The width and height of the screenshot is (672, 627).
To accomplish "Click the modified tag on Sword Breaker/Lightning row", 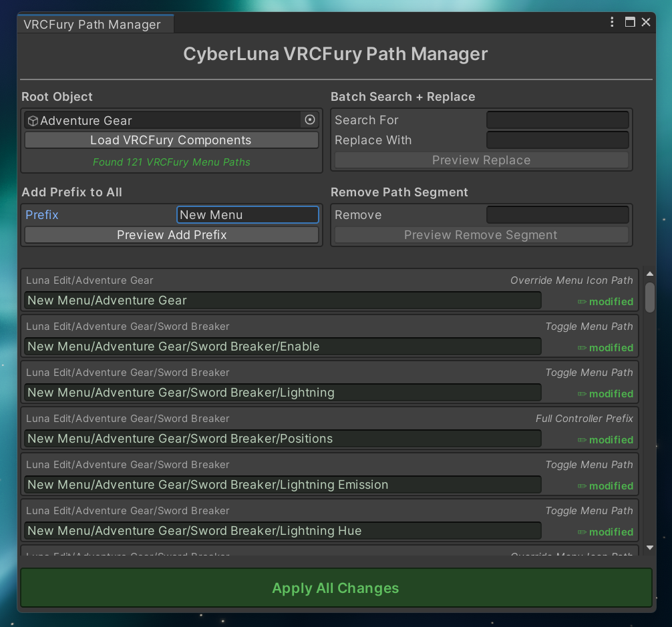I will pos(605,393).
